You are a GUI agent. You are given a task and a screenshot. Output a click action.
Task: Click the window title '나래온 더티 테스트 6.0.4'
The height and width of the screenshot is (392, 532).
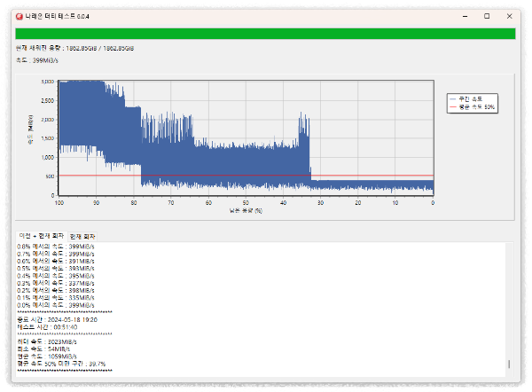point(57,16)
